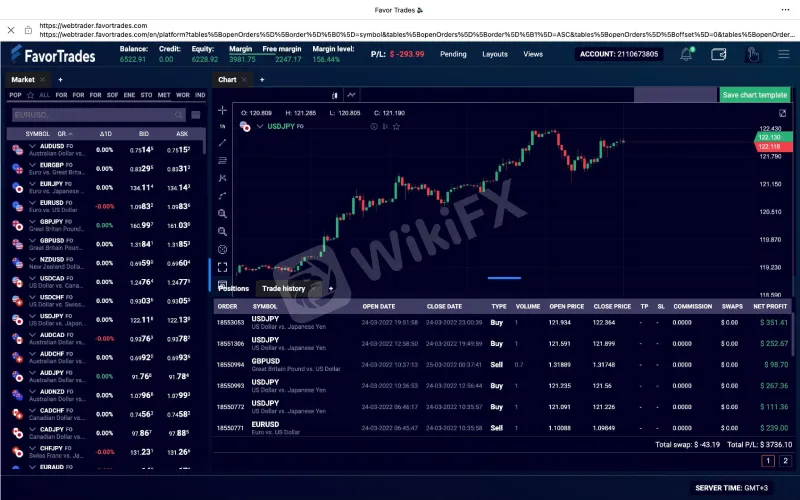Click the remove drawings circle icon
800x500 pixels.
click(222, 249)
